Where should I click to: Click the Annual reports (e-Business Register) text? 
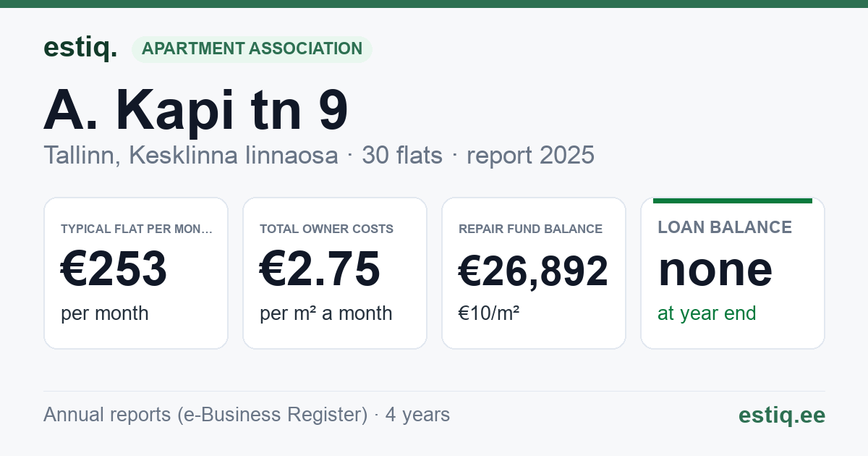(x=205, y=415)
